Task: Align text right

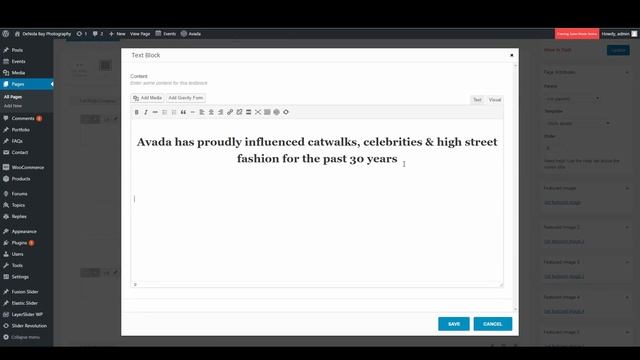Action: point(220,112)
